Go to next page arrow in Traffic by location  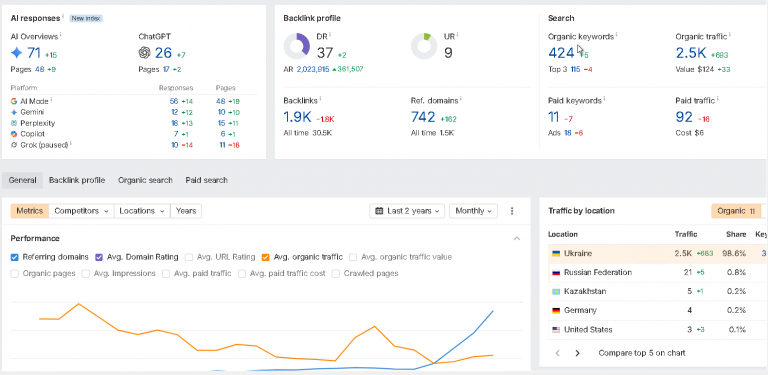pos(577,353)
